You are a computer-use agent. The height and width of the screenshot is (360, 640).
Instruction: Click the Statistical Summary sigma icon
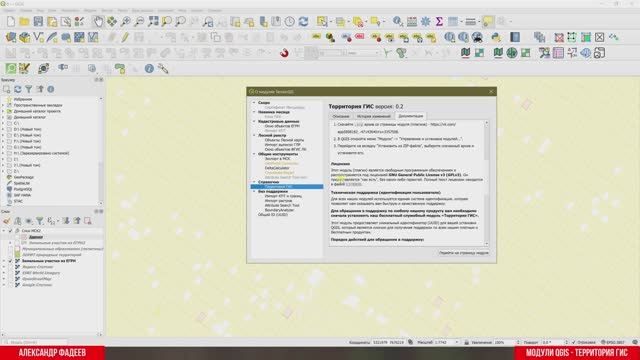pyautogui.click(x=439, y=22)
